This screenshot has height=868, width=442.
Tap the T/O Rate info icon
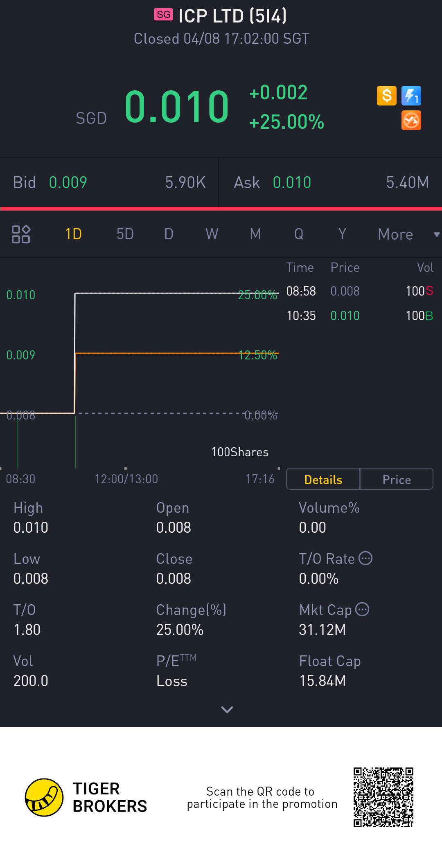coord(365,558)
